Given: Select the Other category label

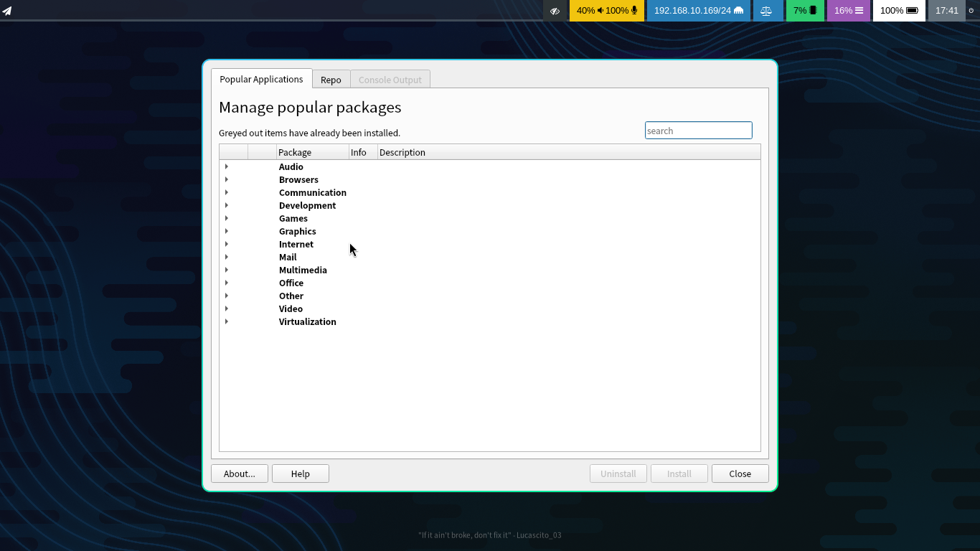Looking at the screenshot, I should click(291, 296).
